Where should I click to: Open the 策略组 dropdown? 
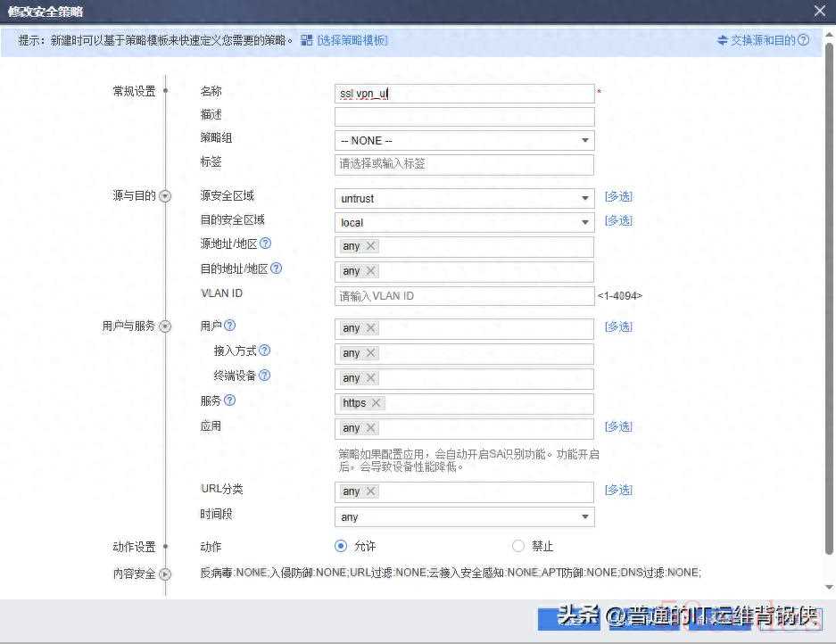click(585, 141)
